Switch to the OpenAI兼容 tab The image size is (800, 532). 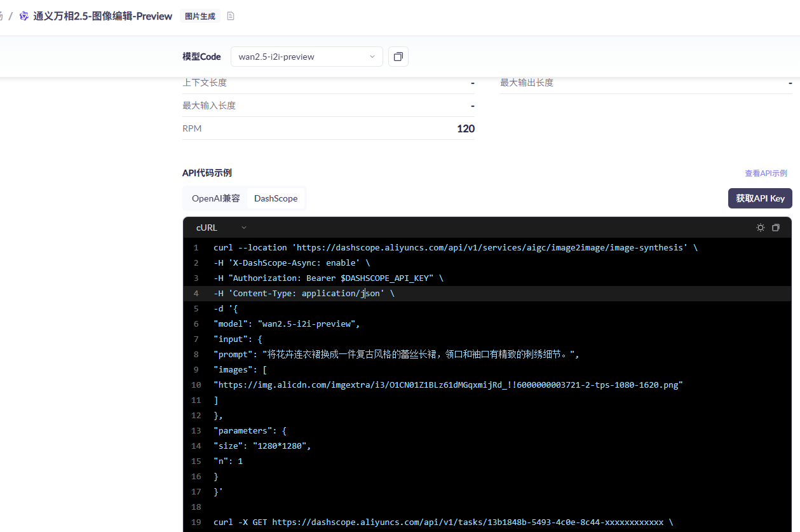tap(215, 198)
